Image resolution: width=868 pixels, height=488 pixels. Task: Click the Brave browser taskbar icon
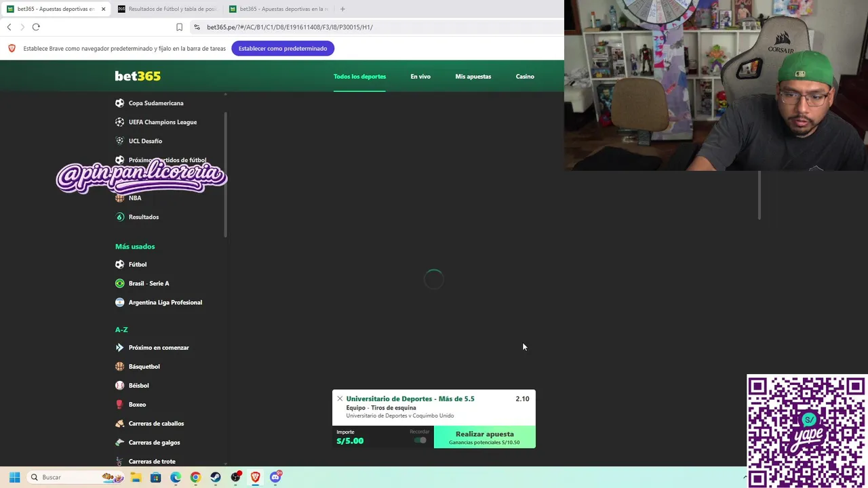point(256,477)
